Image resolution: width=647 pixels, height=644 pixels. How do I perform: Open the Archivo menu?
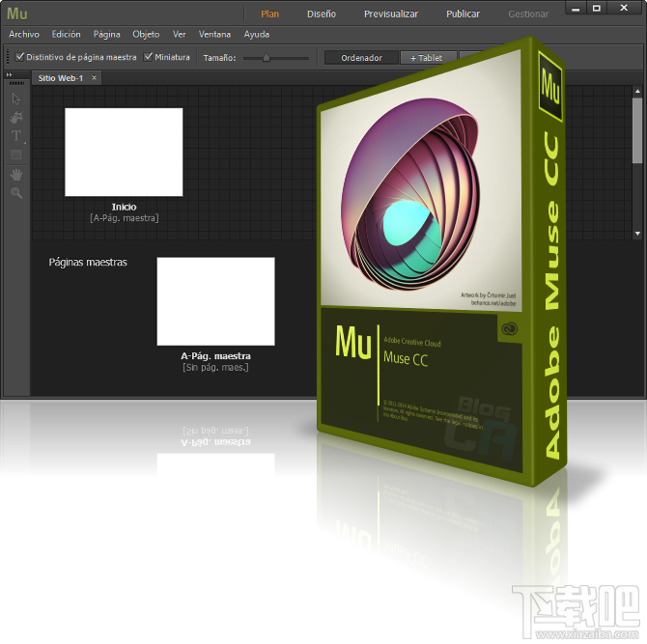click(24, 34)
